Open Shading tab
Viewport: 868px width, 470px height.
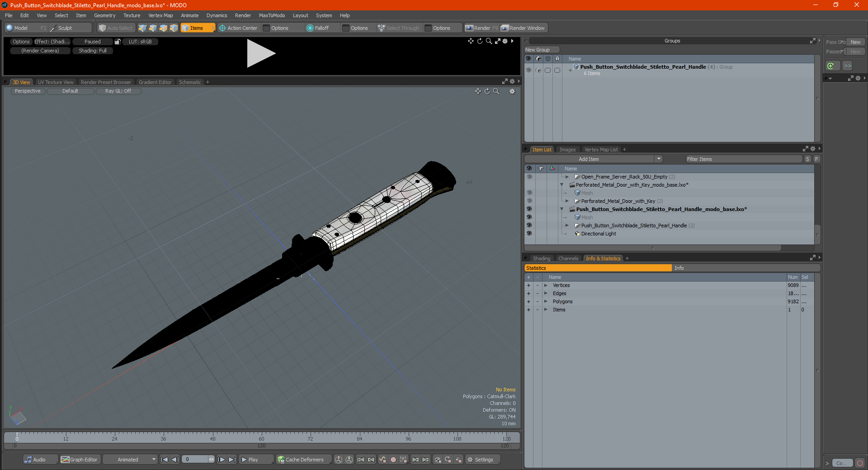542,258
